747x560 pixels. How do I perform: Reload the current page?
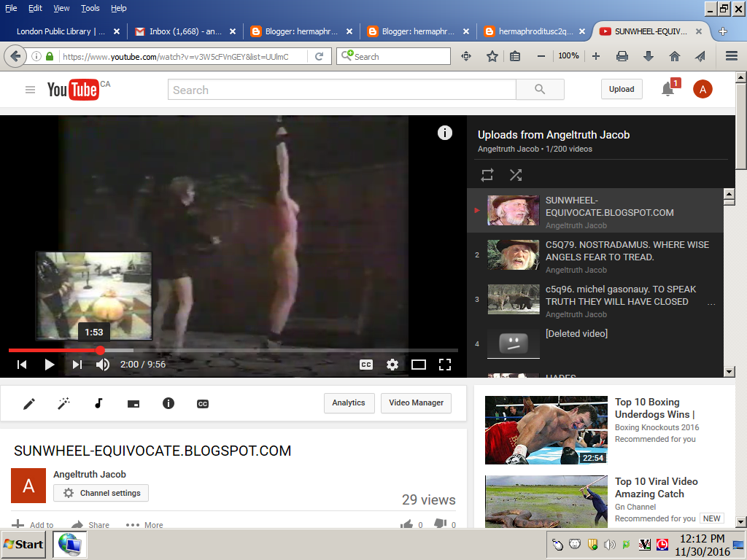(x=320, y=56)
